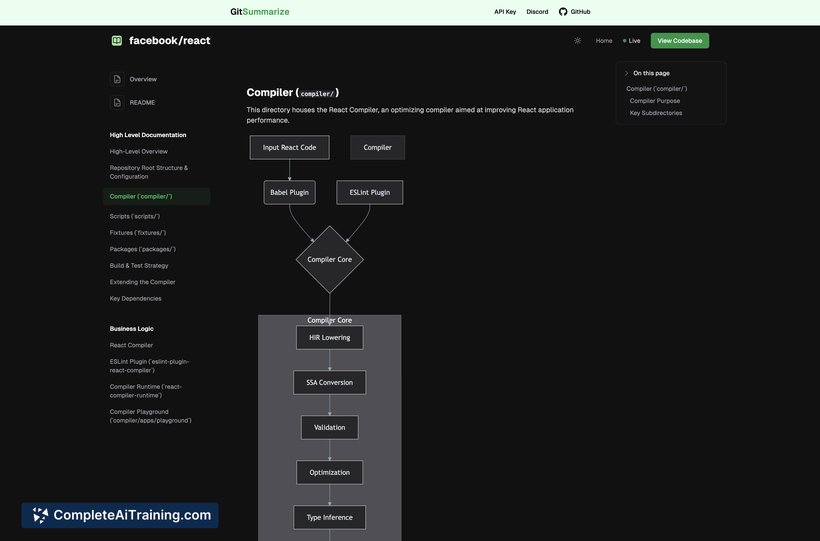Jump to Key Subdirectories section
Screen dimensions: 820x541
click(x=656, y=113)
